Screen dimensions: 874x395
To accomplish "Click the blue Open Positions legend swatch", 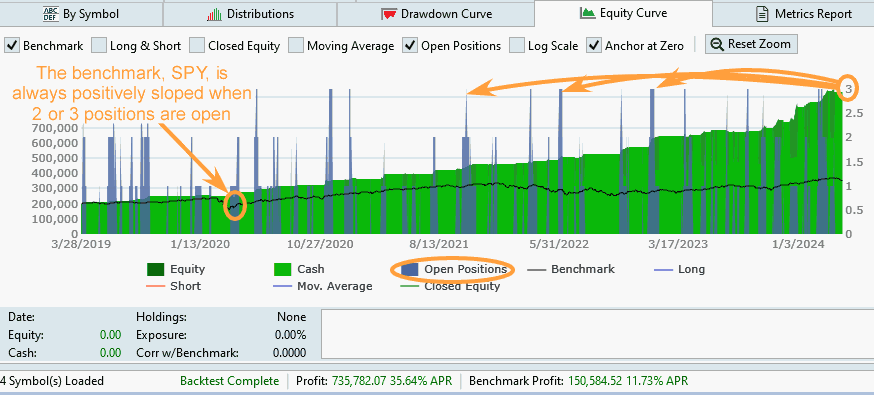I will click(x=410, y=270).
